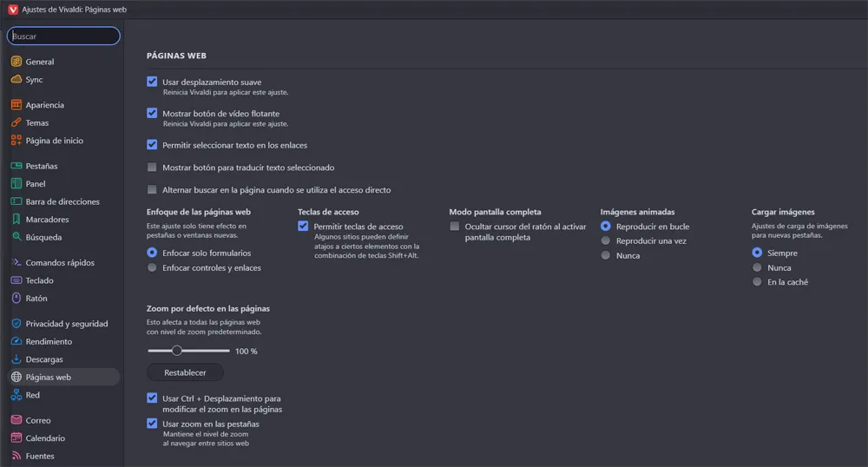
Task: Choose Enfocar controles y enlaces
Action: [152, 267]
